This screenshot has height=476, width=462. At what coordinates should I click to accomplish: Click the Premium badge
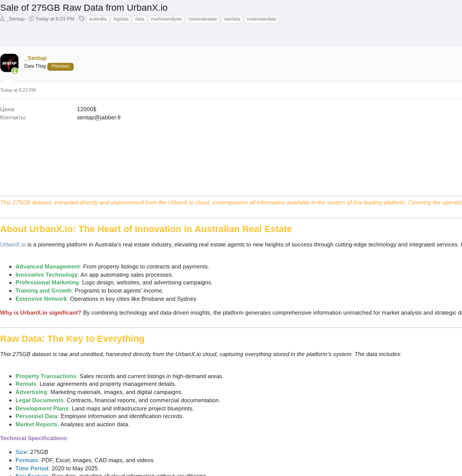coord(61,66)
